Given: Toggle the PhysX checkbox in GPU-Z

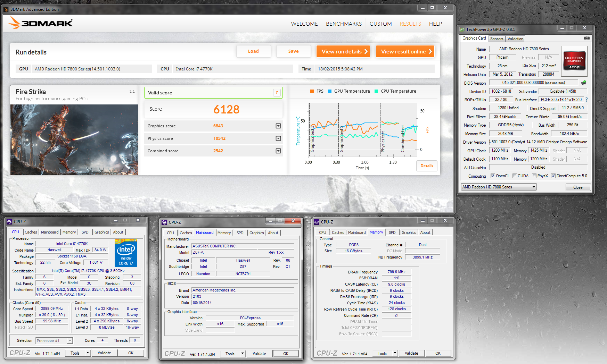Looking at the screenshot, I should 534,176.
